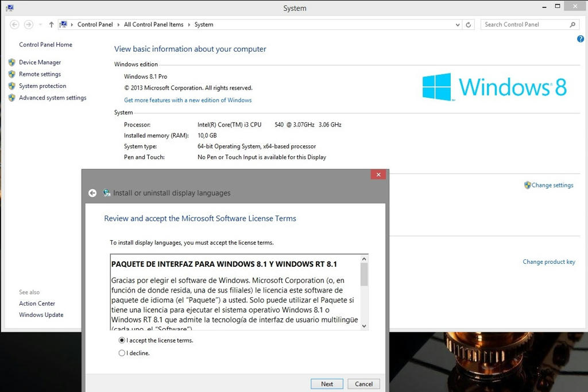The height and width of the screenshot is (392, 588).
Task: Go back in System window navigation
Action: (x=14, y=25)
